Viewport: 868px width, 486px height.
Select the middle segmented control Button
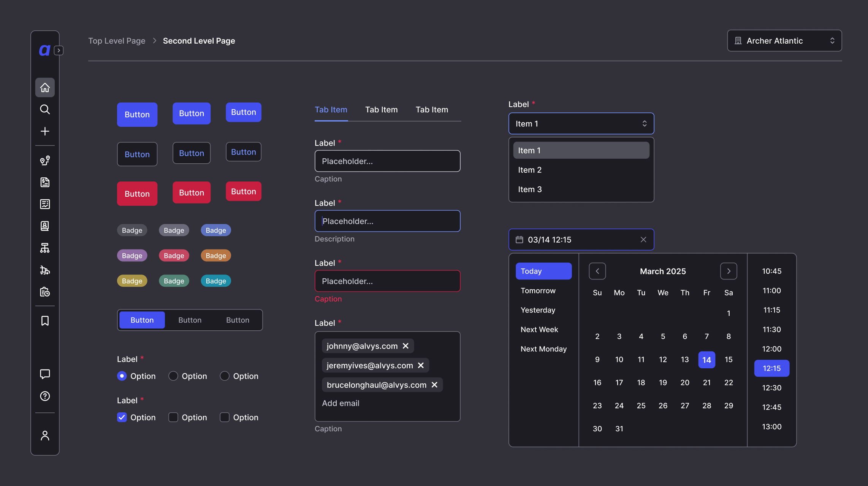click(x=190, y=320)
